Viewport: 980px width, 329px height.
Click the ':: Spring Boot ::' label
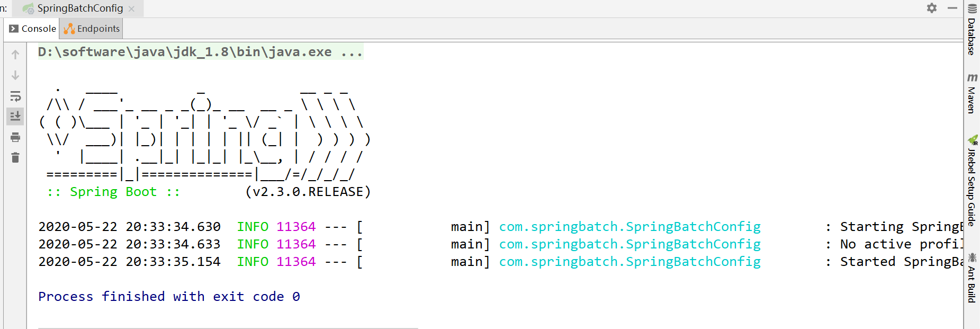click(x=113, y=192)
